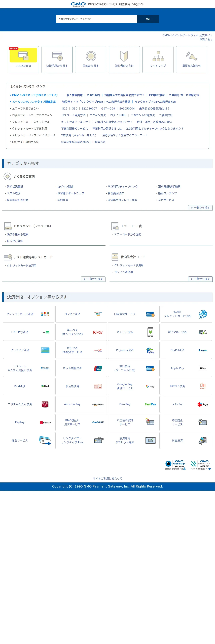Click the Google Pay logo icon
215x644 pixels.
pyautogui.click(x=150, y=386)
